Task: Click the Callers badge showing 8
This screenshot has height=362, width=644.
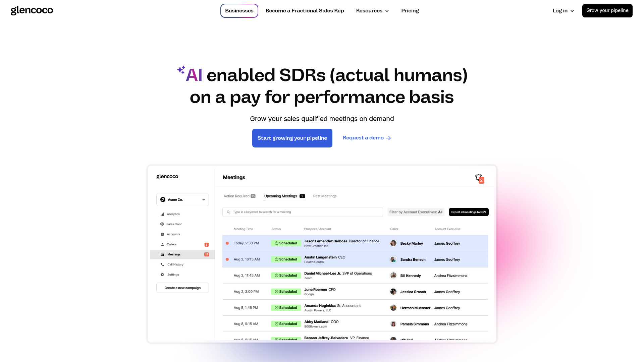Action: point(207,245)
